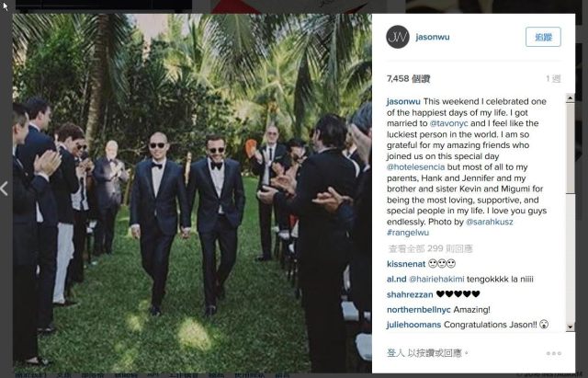Click the comments scrollbar thumb
This screenshot has height=378, width=588.
pos(570,148)
